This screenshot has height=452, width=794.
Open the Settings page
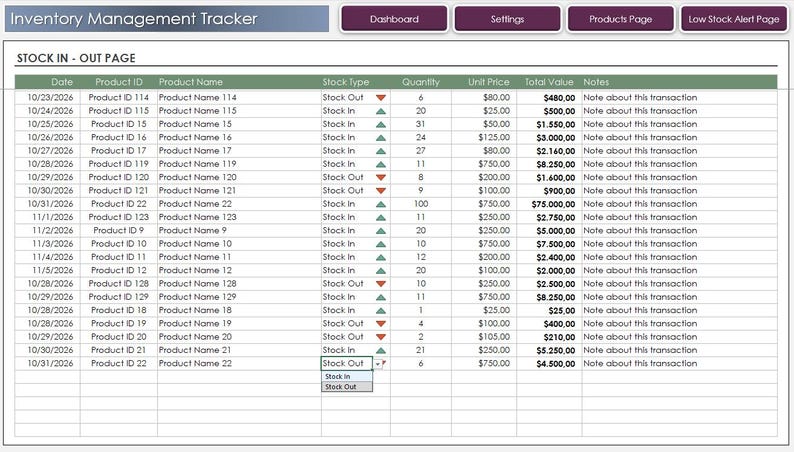click(507, 19)
